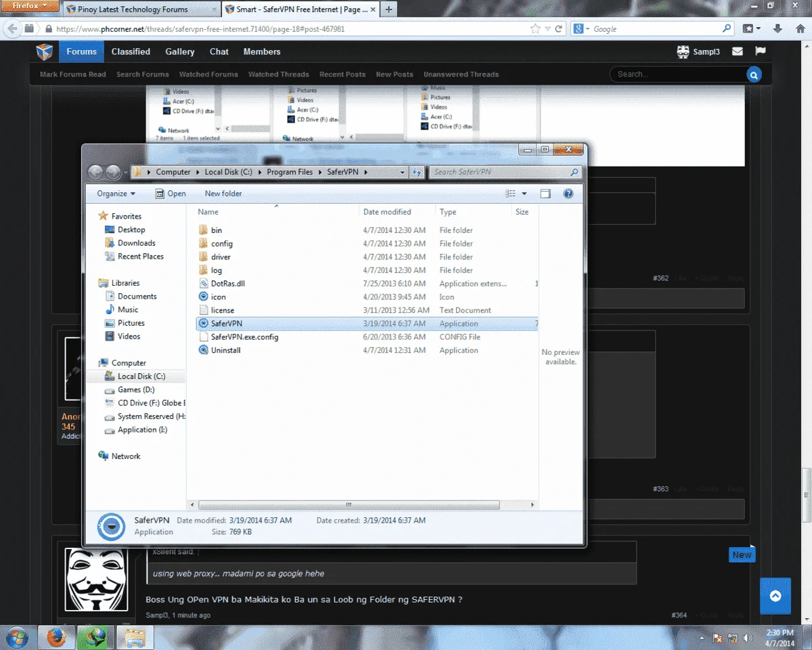
Task: Open address bar history dropdown in Explorer
Action: point(403,172)
